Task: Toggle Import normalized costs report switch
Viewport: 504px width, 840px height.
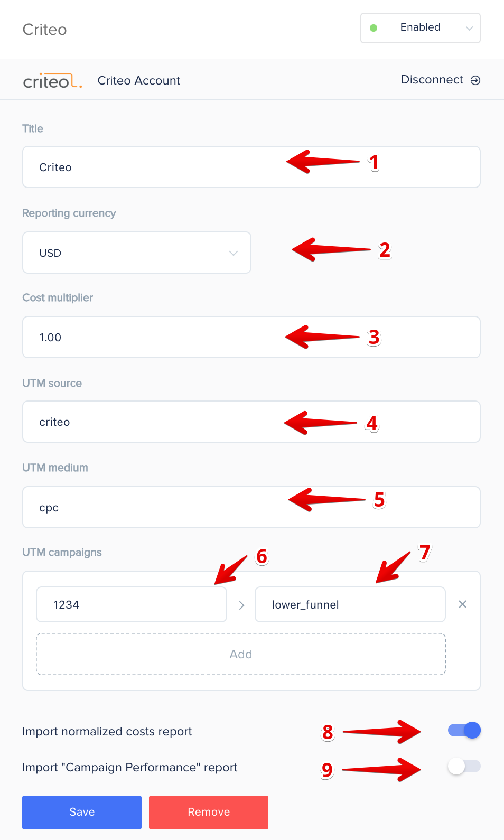Action: coord(464,730)
